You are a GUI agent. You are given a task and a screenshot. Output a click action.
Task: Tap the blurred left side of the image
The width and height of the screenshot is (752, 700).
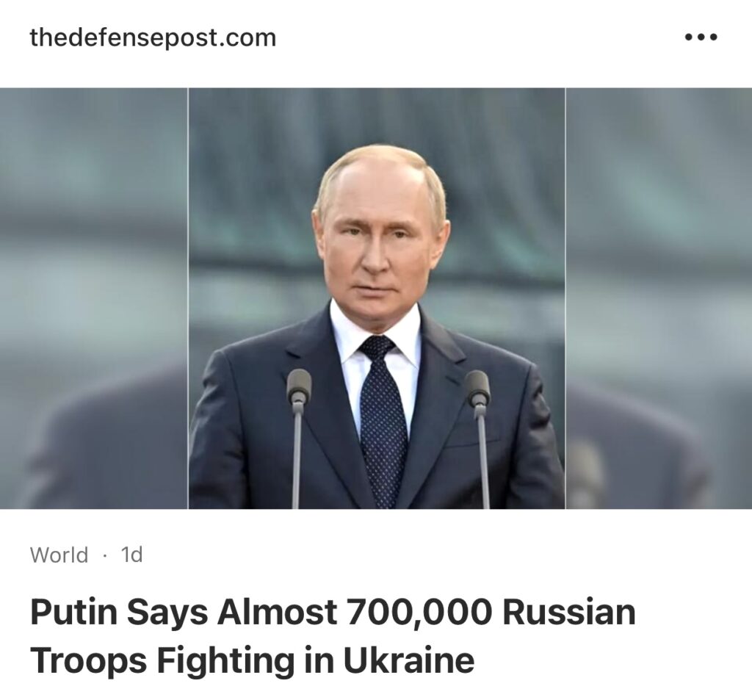point(94,298)
